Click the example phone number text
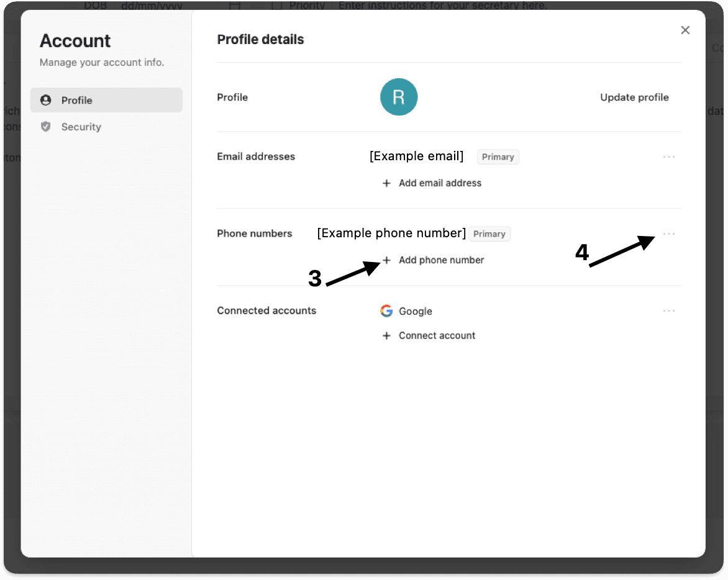This screenshot has height=580, width=728. click(x=391, y=233)
